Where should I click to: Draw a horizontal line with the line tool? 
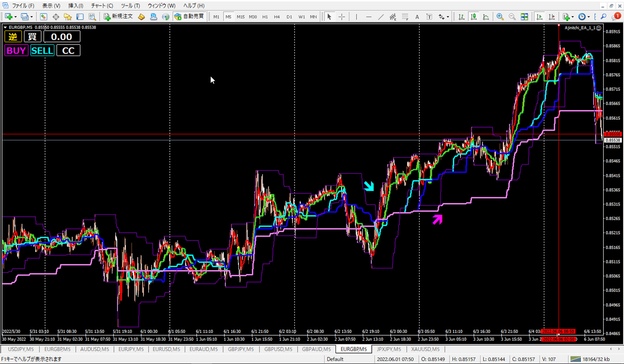tap(369, 17)
